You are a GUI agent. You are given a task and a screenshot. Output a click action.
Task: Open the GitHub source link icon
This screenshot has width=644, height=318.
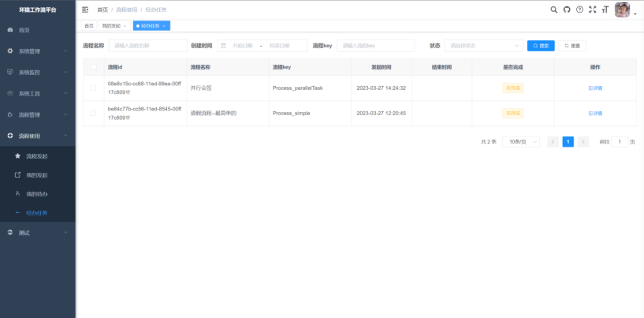pos(566,9)
